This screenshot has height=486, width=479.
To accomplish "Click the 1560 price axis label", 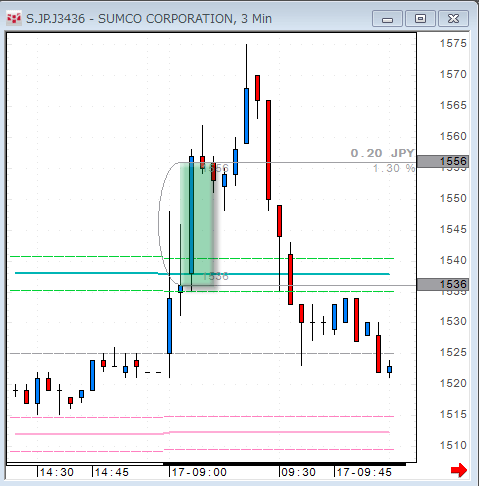I will 453,136.
